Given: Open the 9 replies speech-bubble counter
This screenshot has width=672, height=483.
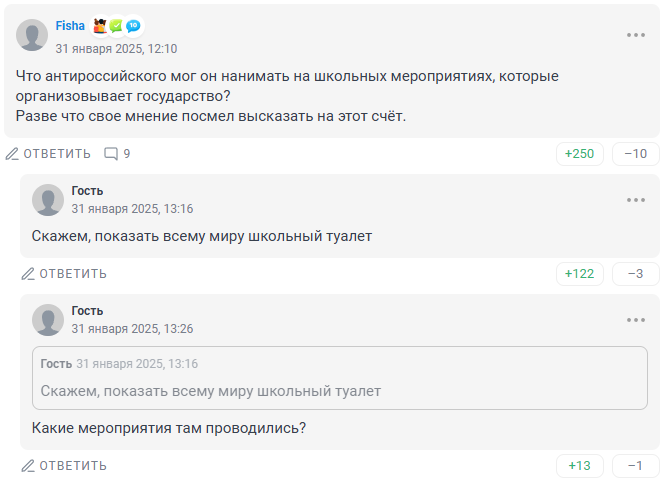Looking at the screenshot, I should [118, 154].
